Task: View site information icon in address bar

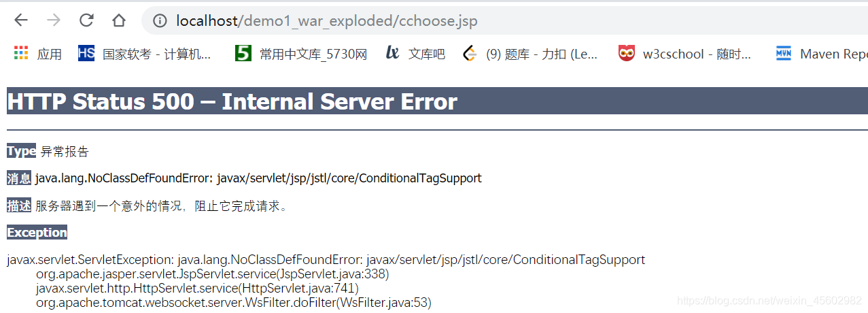Action: 160,21
